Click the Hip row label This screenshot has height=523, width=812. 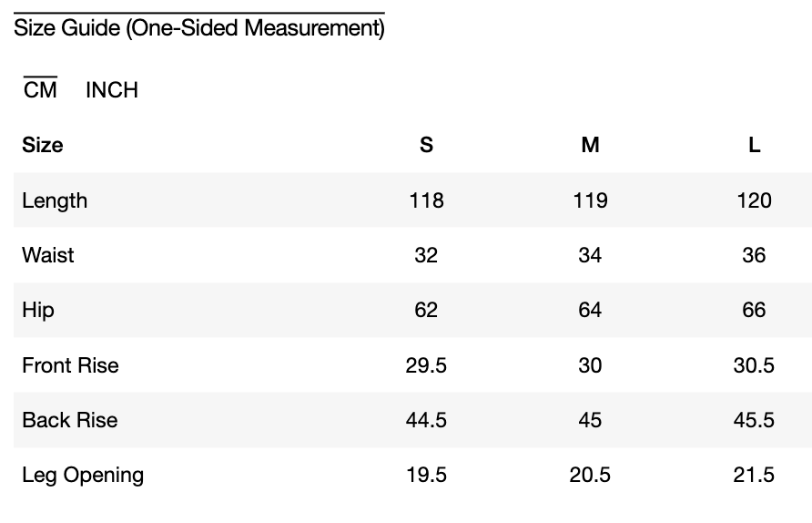tap(38, 310)
